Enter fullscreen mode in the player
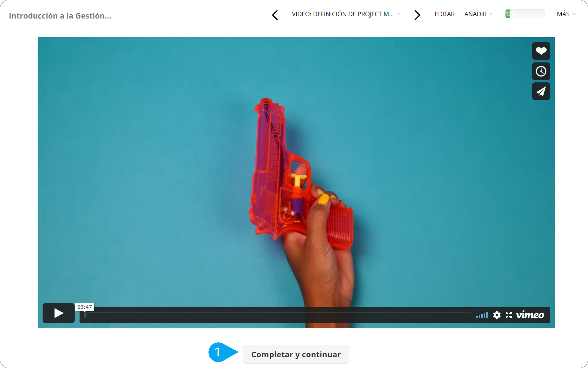The image size is (588, 368). (x=509, y=315)
